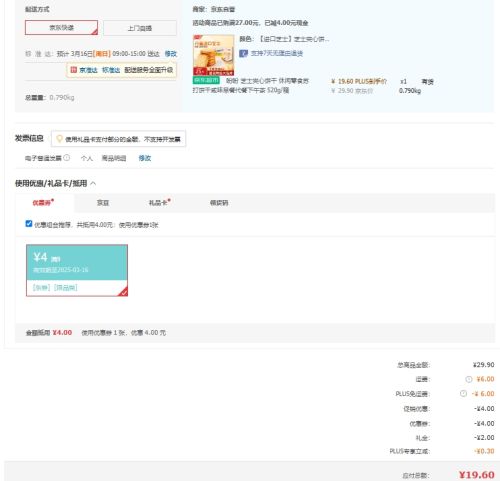Select the 京东快递 delivery option
Image resolution: width=500 pixels, height=481 pixels.
coord(61,28)
